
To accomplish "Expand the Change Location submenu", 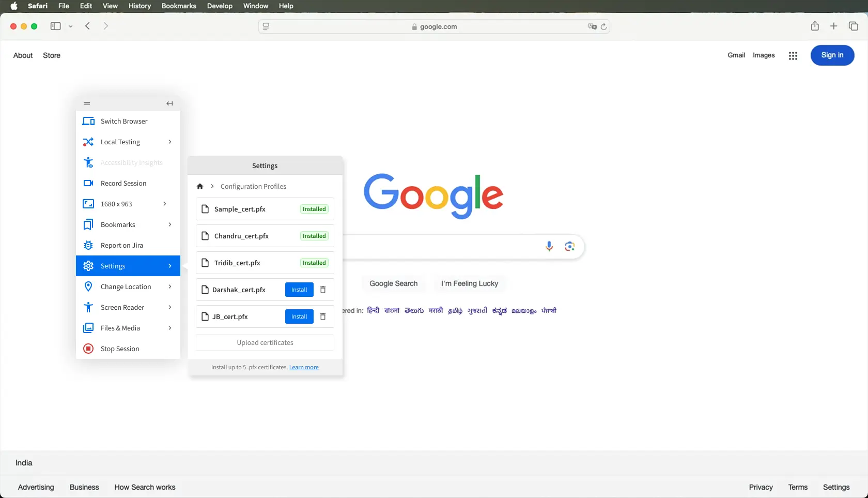I will (169, 286).
